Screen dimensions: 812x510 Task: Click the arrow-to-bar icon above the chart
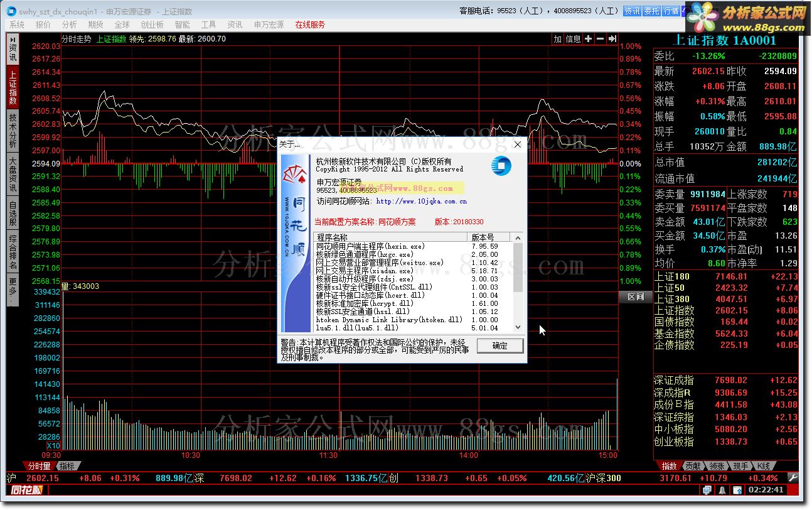612,39
